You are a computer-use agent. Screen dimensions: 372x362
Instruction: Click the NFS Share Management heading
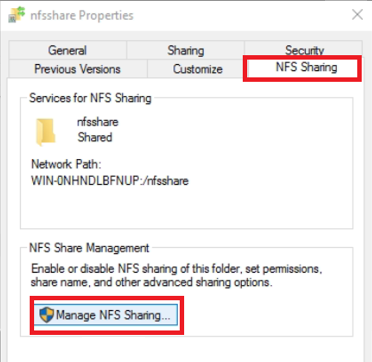89,248
